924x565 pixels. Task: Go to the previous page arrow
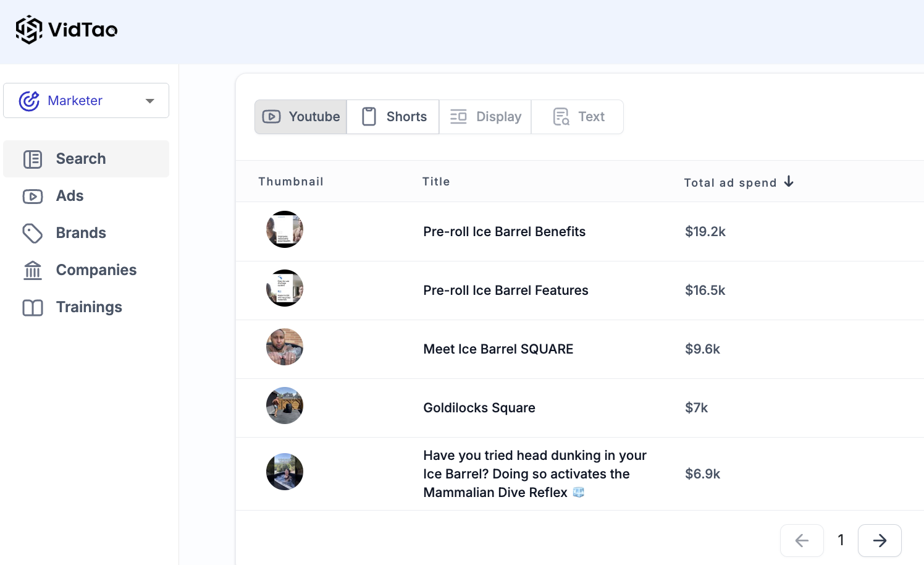802,540
